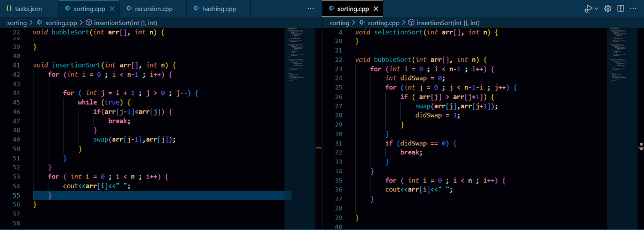Open More Actions ellipsis in right editor group
Image resolution: width=644 pixels, height=230 pixels.
click(632, 9)
